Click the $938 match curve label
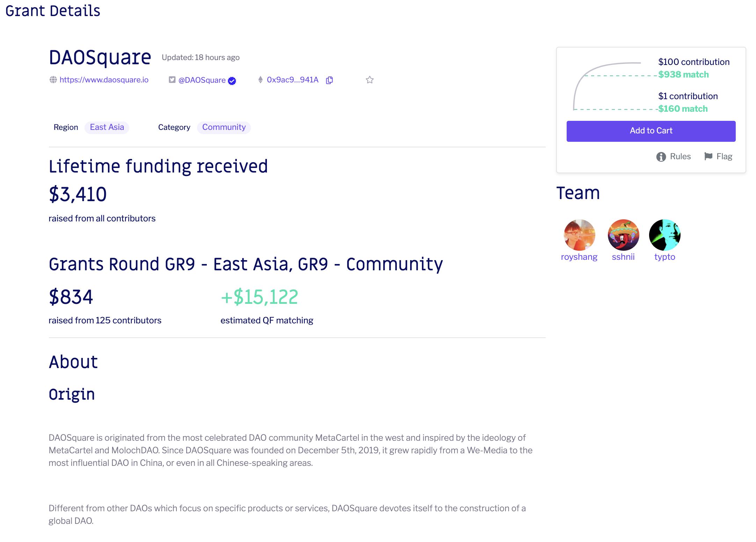The height and width of the screenshot is (542, 756). click(x=683, y=74)
